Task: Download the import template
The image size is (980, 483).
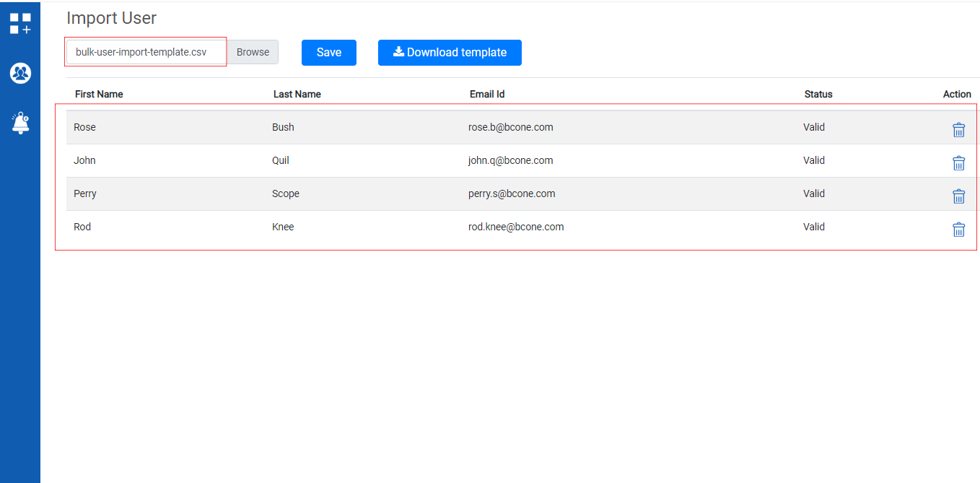Action: [450, 53]
